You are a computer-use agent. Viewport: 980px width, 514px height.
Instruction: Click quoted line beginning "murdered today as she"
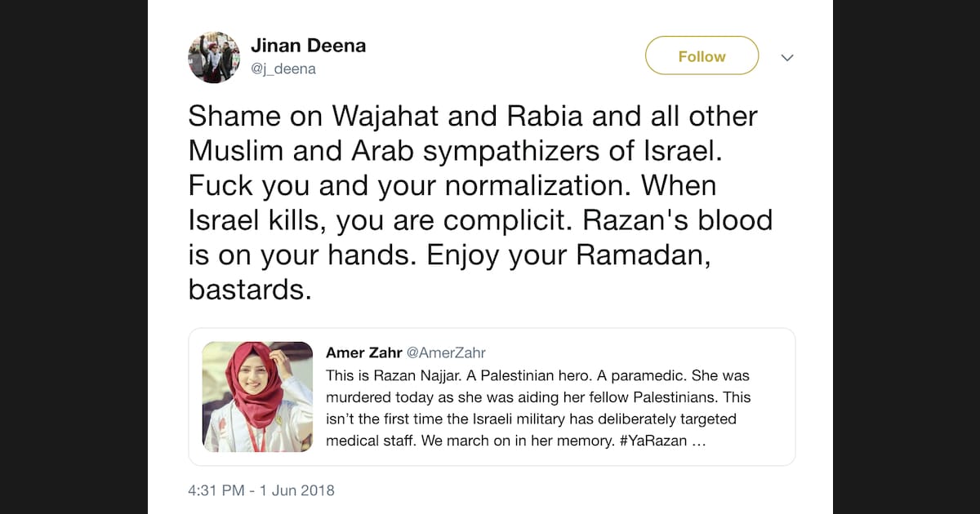pyautogui.click(x=538, y=397)
